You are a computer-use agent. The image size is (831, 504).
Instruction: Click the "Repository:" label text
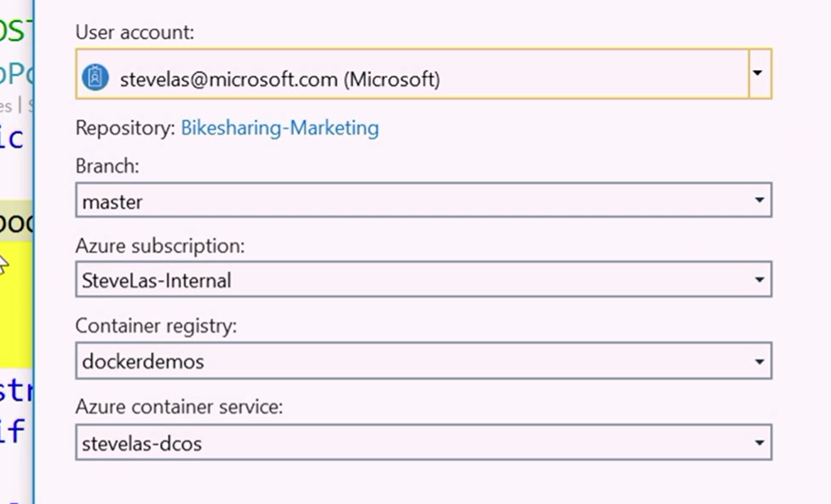(124, 128)
